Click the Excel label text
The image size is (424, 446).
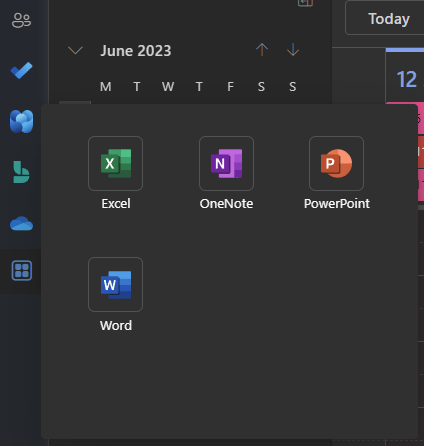[116, 204]
